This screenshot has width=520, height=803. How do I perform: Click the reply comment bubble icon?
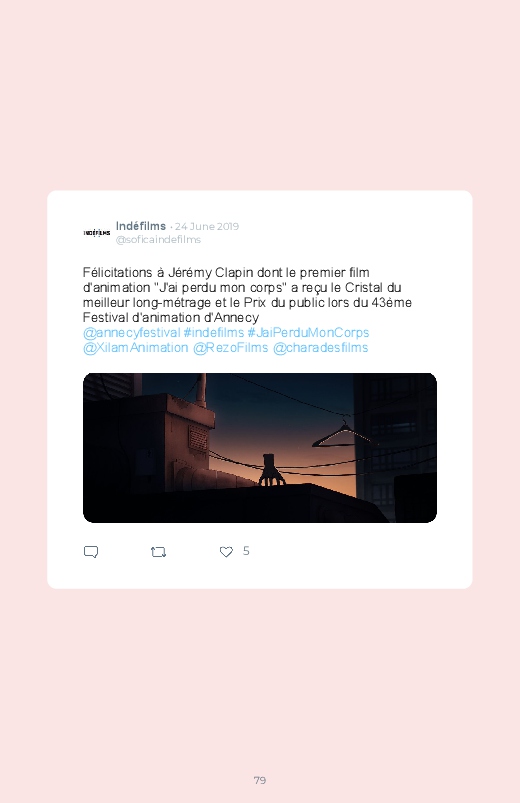(x=91, y=552)
